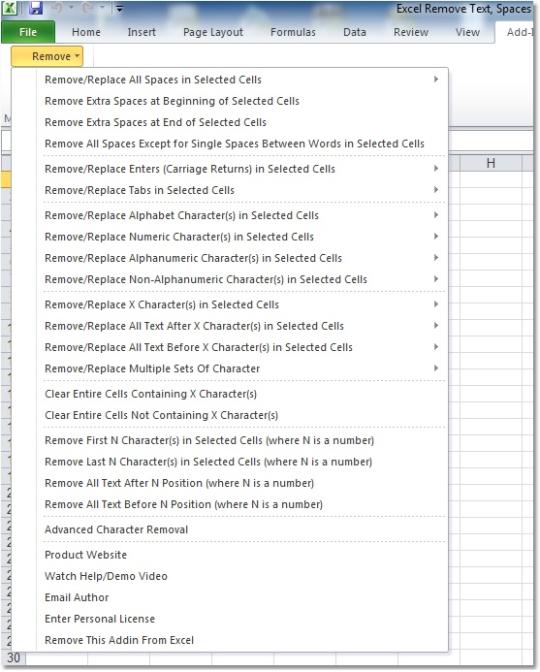
Task: Select column H header
Action: [x=491, y=163]
